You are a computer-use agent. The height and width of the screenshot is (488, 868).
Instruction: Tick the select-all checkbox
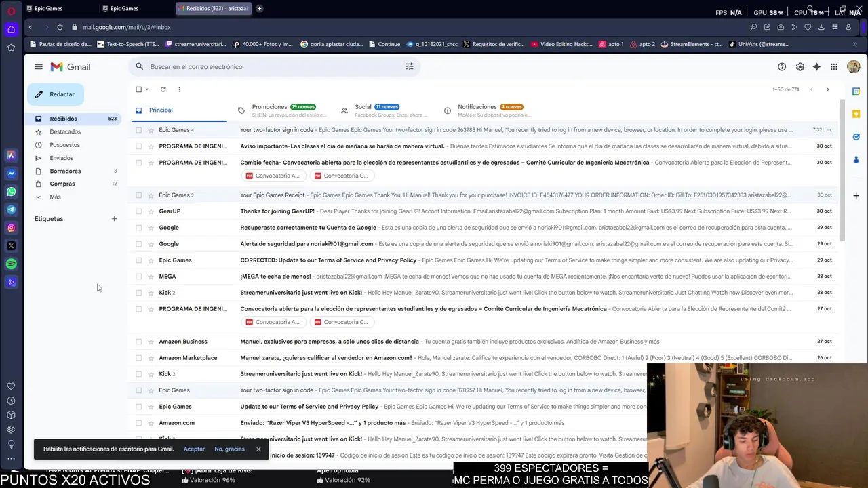point(139,89)
